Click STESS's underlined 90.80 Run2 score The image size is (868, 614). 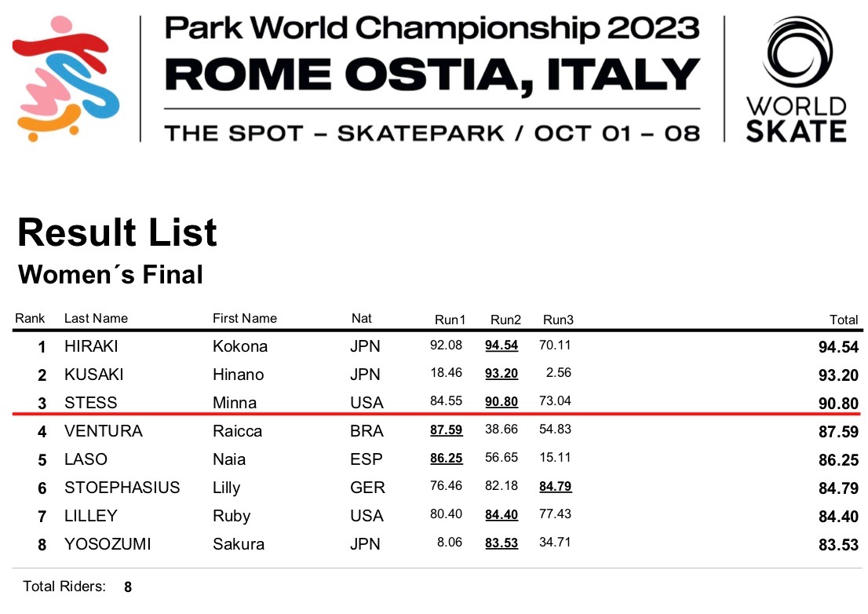[x=501, y=402]
